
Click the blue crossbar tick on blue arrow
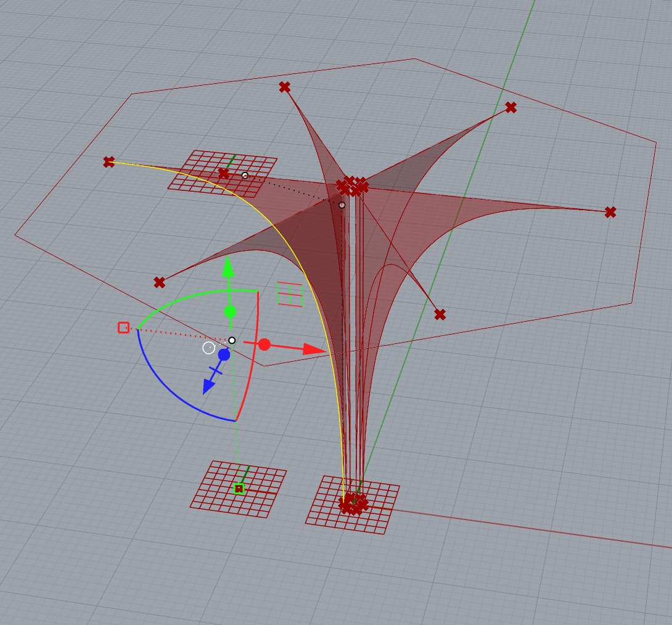216,370
